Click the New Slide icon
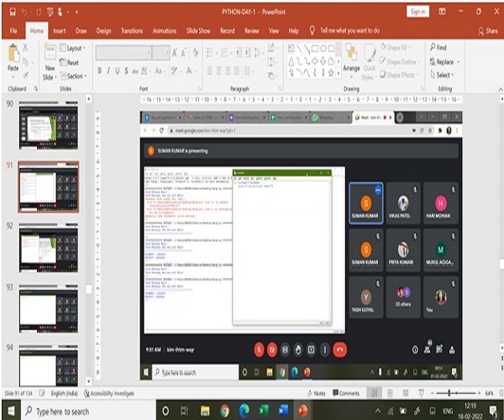This screenshot has width=504, height=420. 50,52
